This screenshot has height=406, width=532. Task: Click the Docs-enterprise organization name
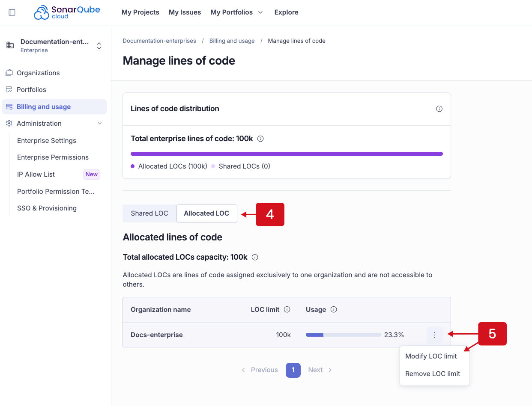[157, 335]
